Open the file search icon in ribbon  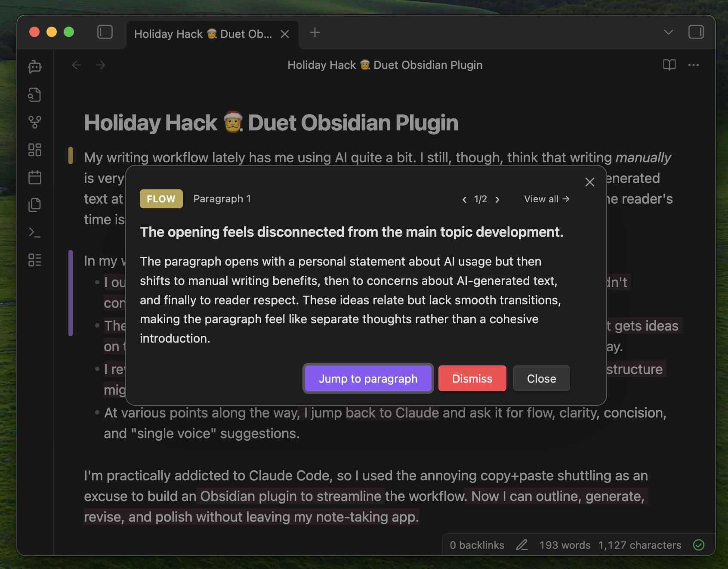click(35, 95)
